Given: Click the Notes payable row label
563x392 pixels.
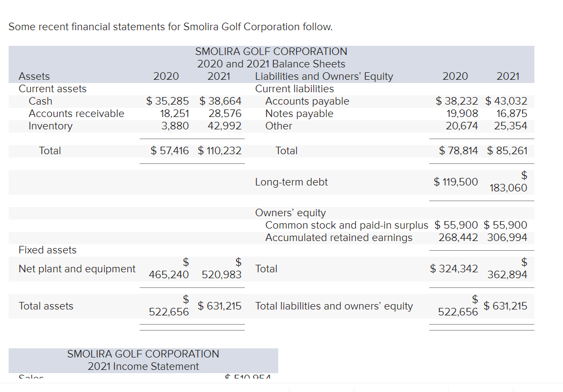Looking at the screenshot, I should pyautogui.click(x=299, y=113).
